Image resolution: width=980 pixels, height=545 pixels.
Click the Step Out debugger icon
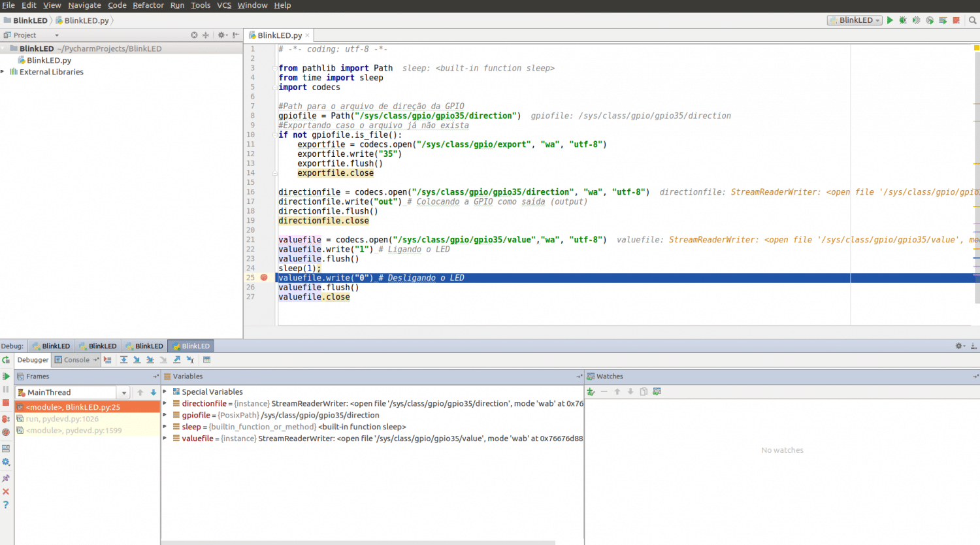point(176,360)
